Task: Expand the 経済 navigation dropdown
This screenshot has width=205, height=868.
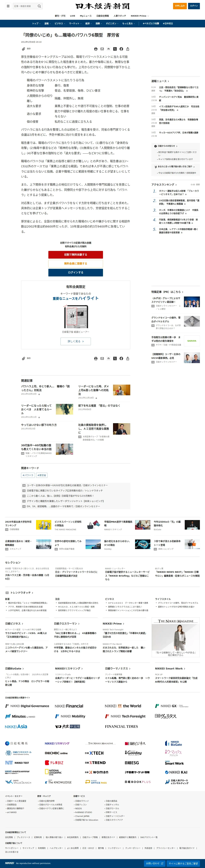Action: (89, 24)
